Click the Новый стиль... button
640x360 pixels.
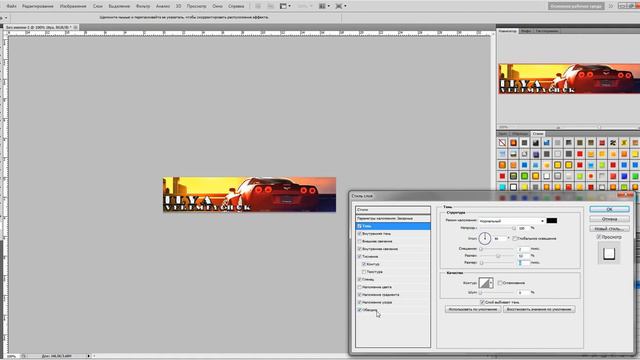click(x=609, y=229)
